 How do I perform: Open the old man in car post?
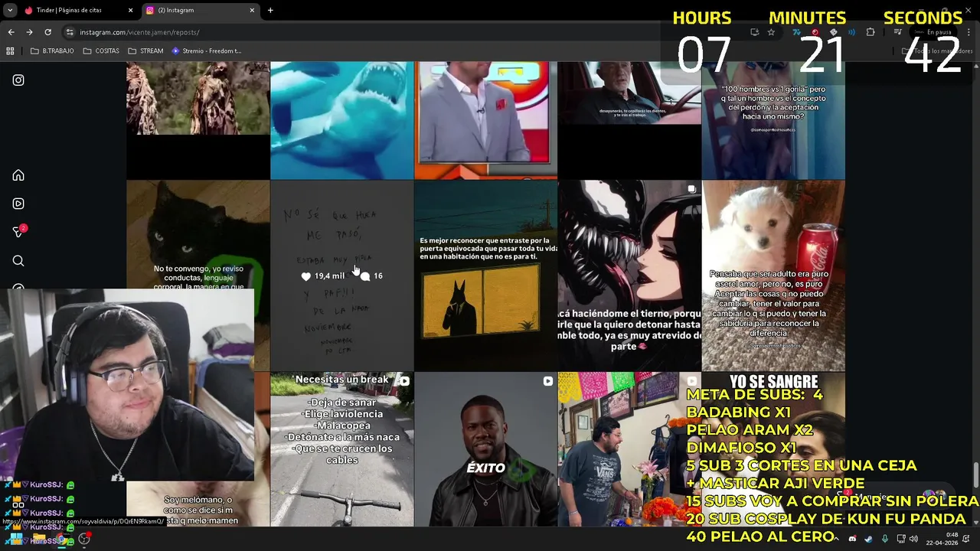(x=629, y=120)
